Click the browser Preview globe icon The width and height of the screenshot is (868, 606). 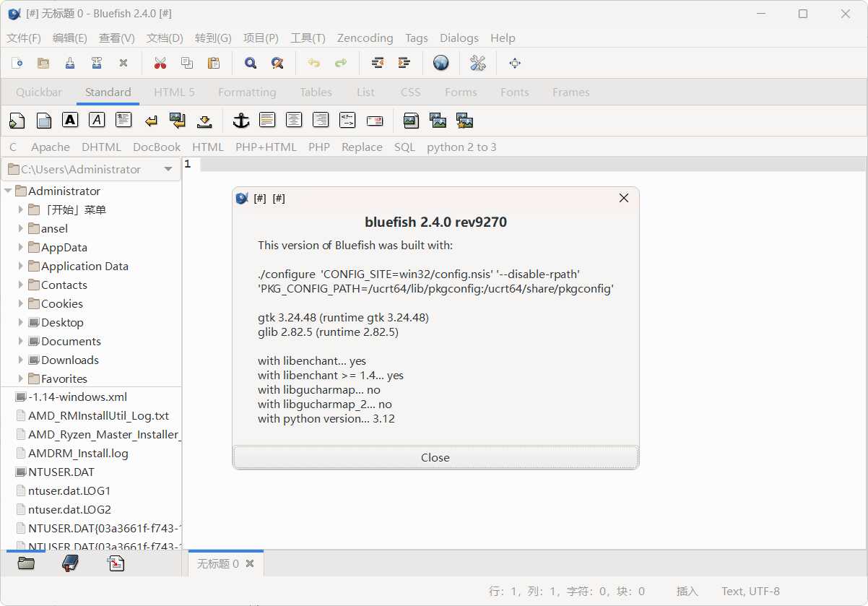pos(440,63)
